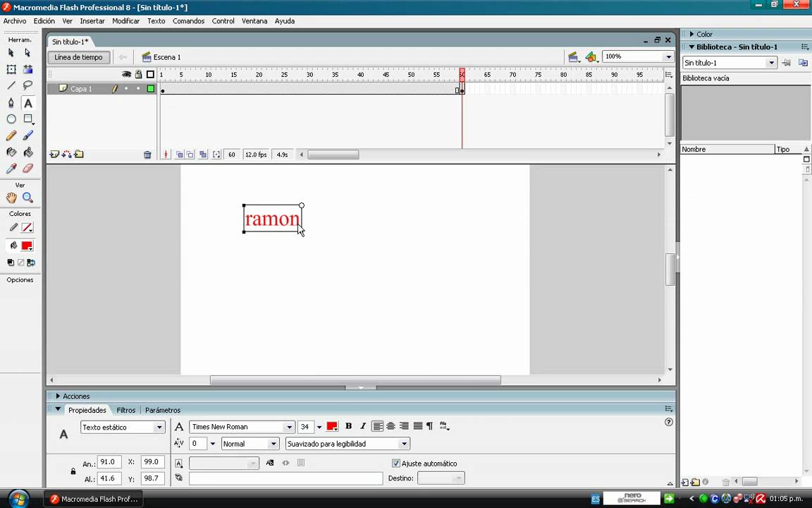Select the Paint Bucket tool
Viewport: 812px width, 508px height.
28,152
